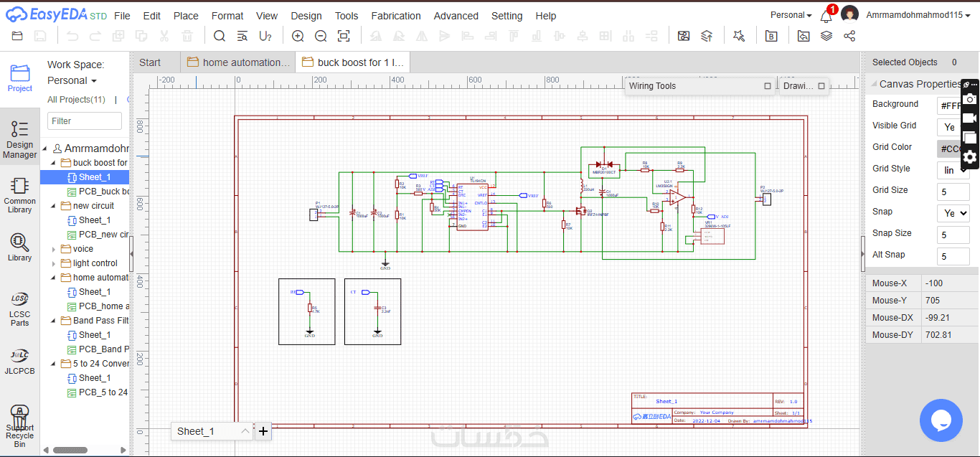Click the U? annotate toolbar icon
Screen dimensions: 980x457
pyautogui.click(x=265, y=36)
